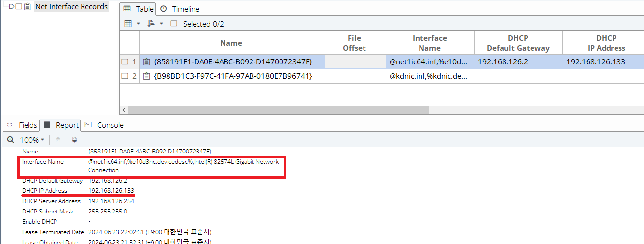Click the horizontal scrollbar left arrow
This screenshot has height=244, width=644.
123,110
